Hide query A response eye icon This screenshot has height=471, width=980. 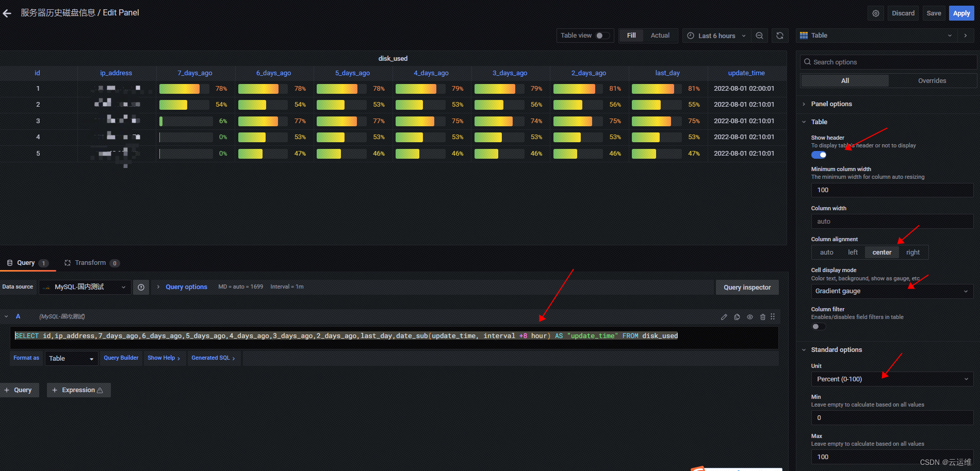750,317
